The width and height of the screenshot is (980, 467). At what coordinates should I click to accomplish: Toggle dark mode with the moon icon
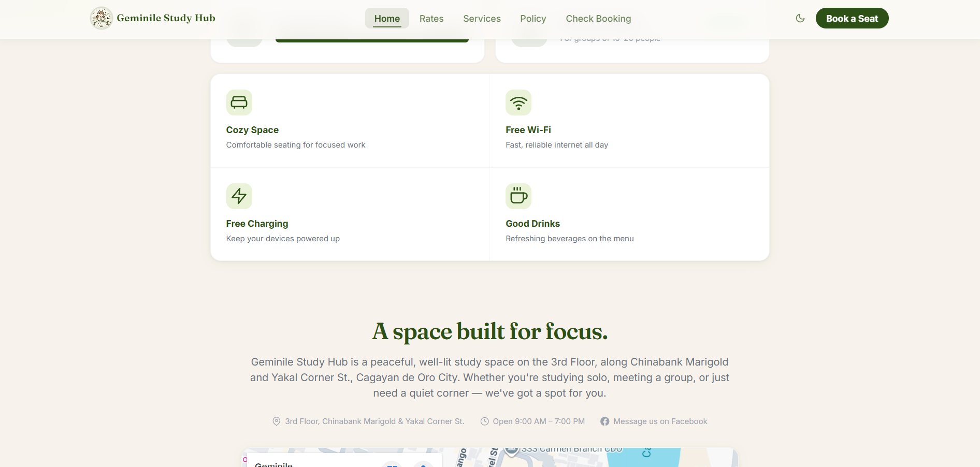800,18
